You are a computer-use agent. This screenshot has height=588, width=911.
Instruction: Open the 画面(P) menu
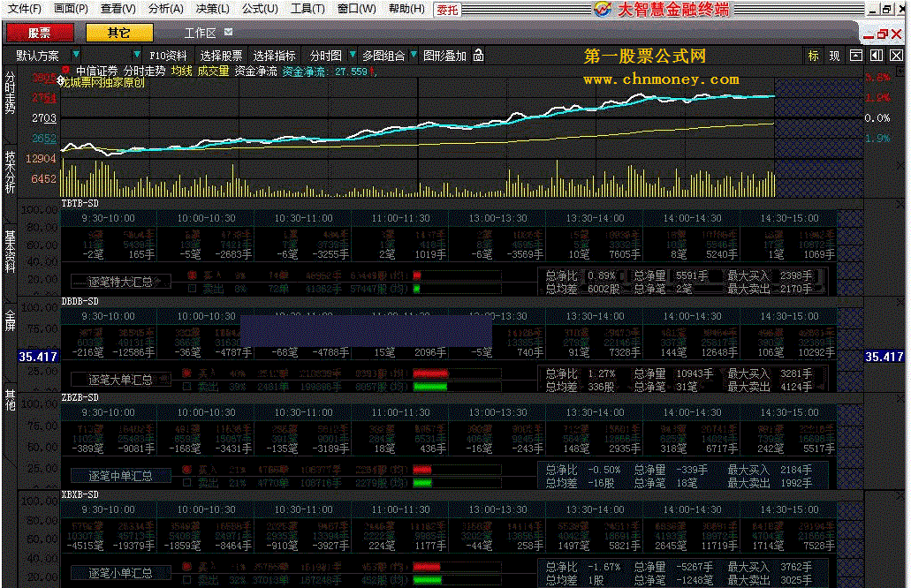[71, 9]
